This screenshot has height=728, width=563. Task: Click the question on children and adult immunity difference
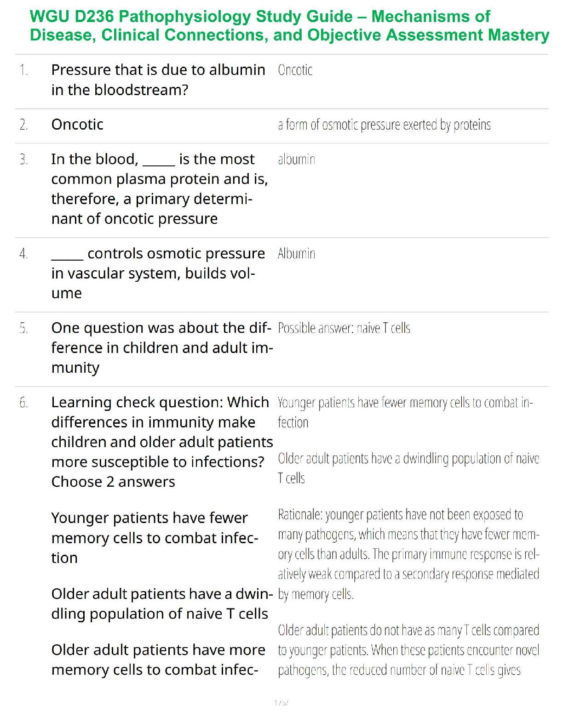161,347
